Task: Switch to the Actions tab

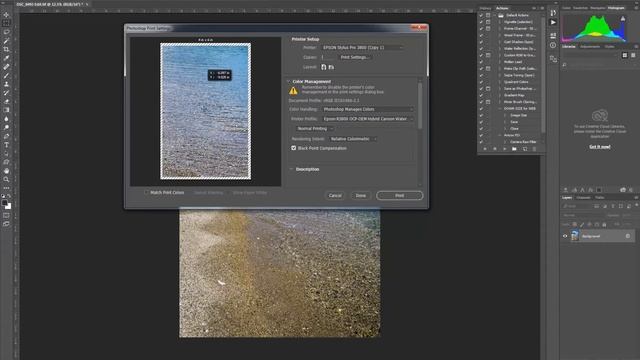Action: tap(502, 8)
